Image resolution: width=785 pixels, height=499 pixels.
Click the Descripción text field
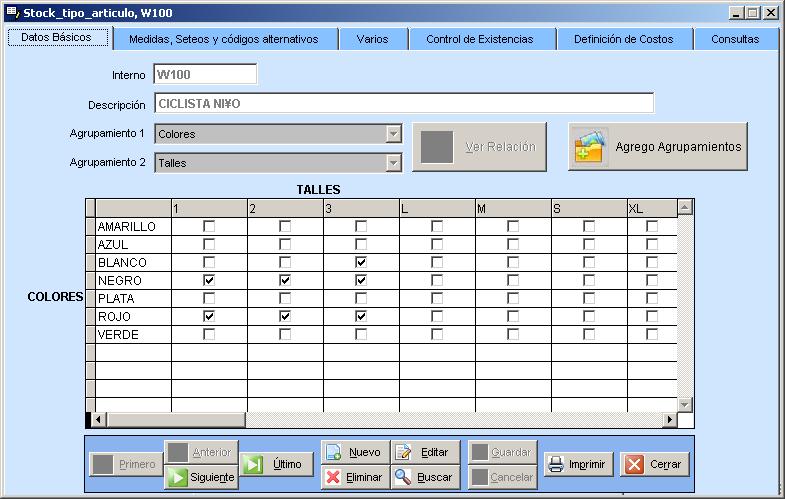coord(404,103)
